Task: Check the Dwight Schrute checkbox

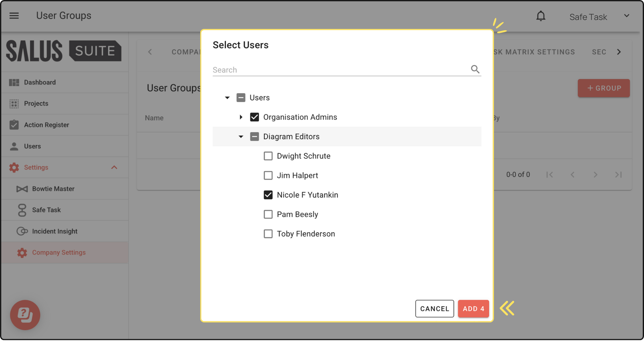Action: click(x=268, y=156)
